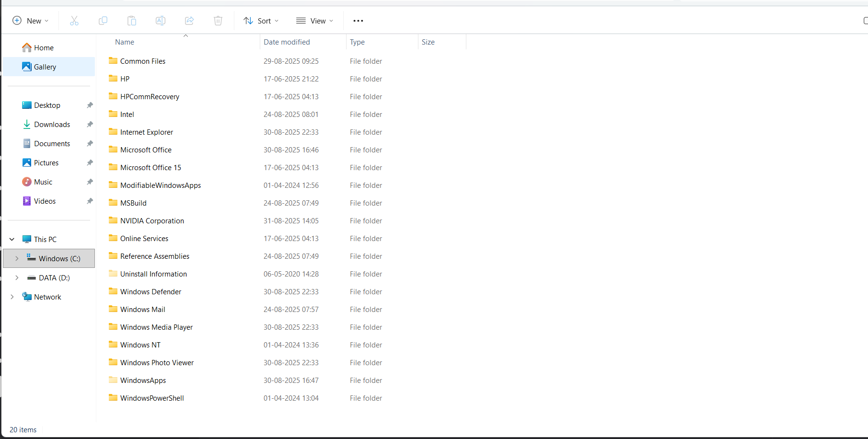Collapse the This PC tree node

[x=12, y=239]
